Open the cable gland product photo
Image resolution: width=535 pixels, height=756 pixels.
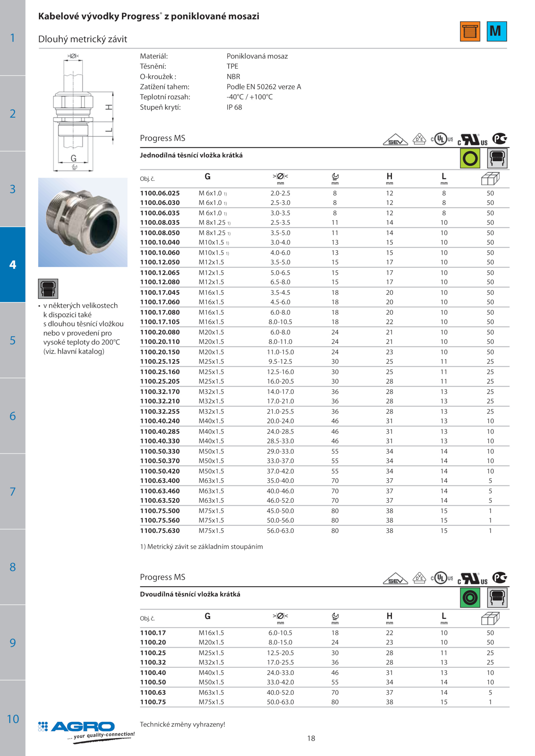(x=83, y=222)
